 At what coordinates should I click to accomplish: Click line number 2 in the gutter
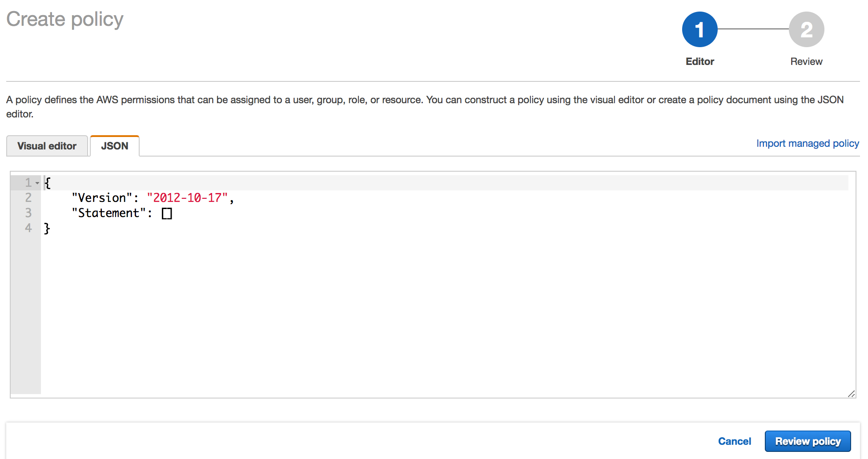coord(28,198)
